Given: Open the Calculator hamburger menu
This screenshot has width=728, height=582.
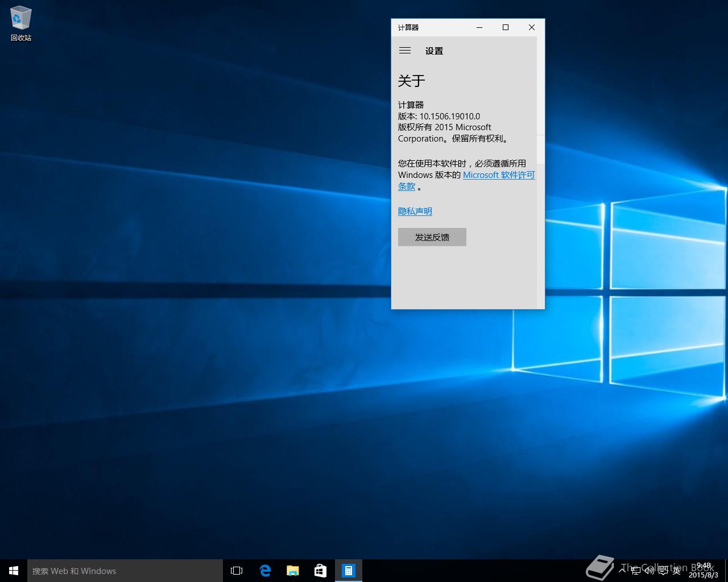Looking at the screenshot, I should coord(405,51).
